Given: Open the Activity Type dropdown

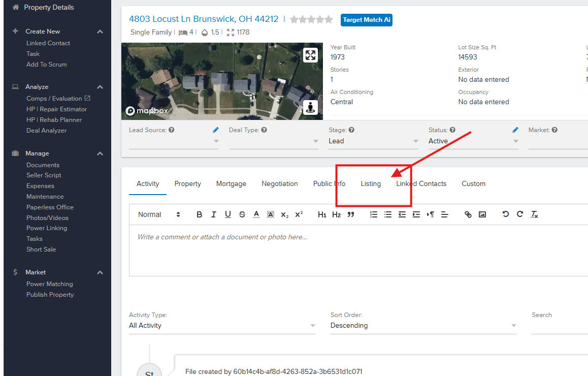Looking at the screenshot, I should 222,326.
